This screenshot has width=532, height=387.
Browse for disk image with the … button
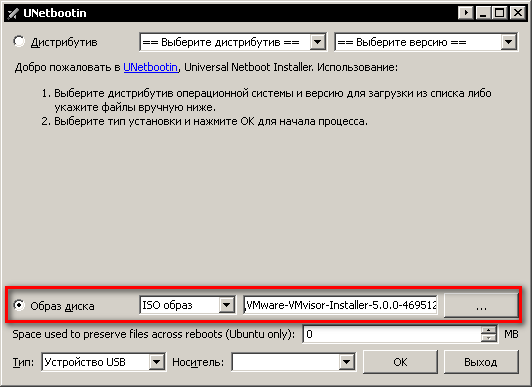(481, 306)
